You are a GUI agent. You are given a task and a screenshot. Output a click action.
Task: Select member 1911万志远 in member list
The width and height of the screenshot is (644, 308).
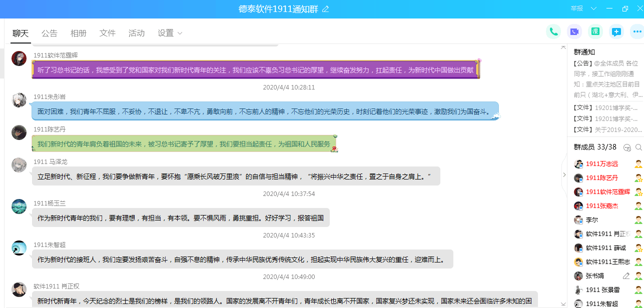coord(601,164)
